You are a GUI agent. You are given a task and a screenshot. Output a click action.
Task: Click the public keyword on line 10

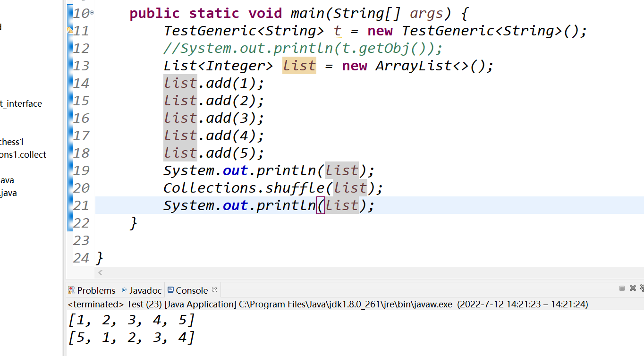[x=155, y=13]
